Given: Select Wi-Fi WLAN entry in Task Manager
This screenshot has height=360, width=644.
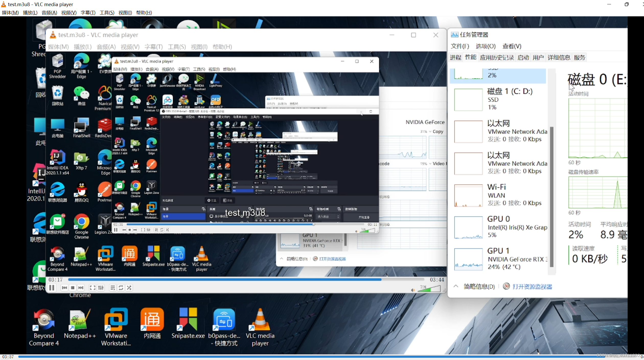Looking at the screenshot, I should [498, 195].
